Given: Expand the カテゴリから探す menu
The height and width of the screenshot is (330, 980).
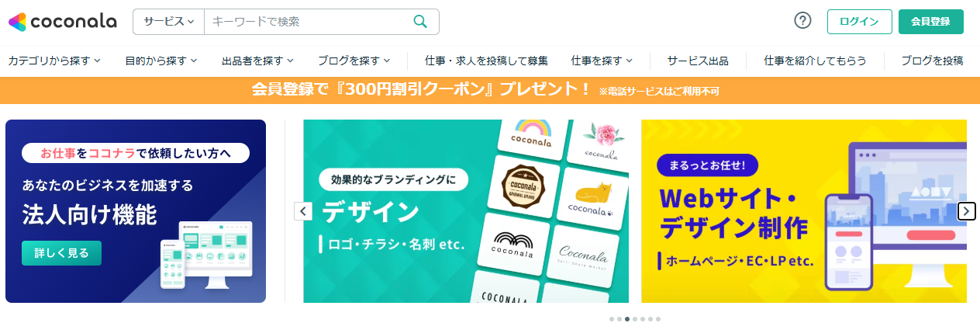Looking at the screenshot, I should (54, 61).
